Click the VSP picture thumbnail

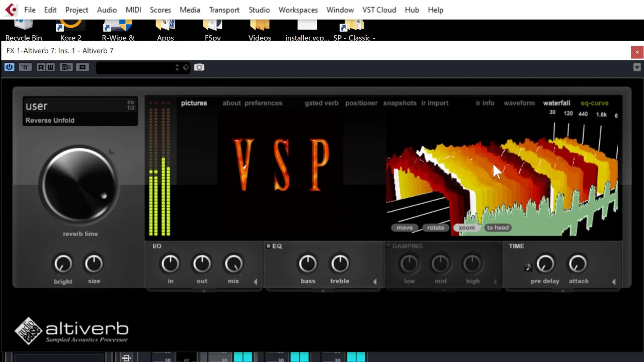point(280,165)
